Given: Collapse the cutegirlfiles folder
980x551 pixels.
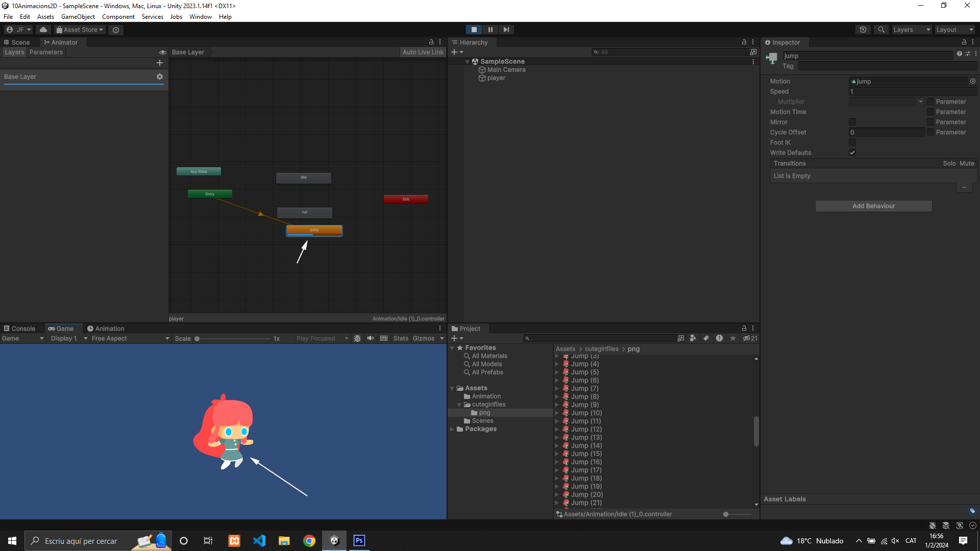Looking at the screenshot, I should point(459,405).
